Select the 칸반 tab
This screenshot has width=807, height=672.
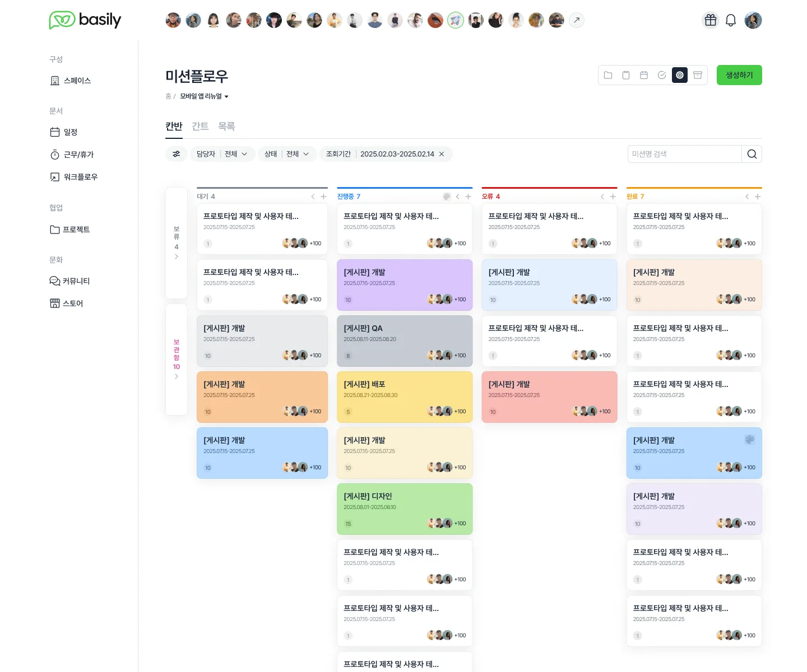pyautogui.click(x=174, y=127)
